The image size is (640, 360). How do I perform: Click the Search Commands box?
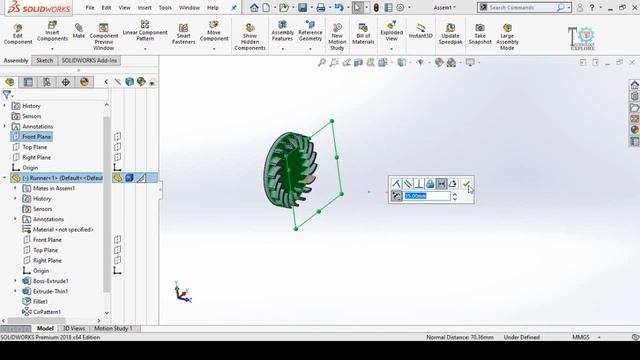524,7
